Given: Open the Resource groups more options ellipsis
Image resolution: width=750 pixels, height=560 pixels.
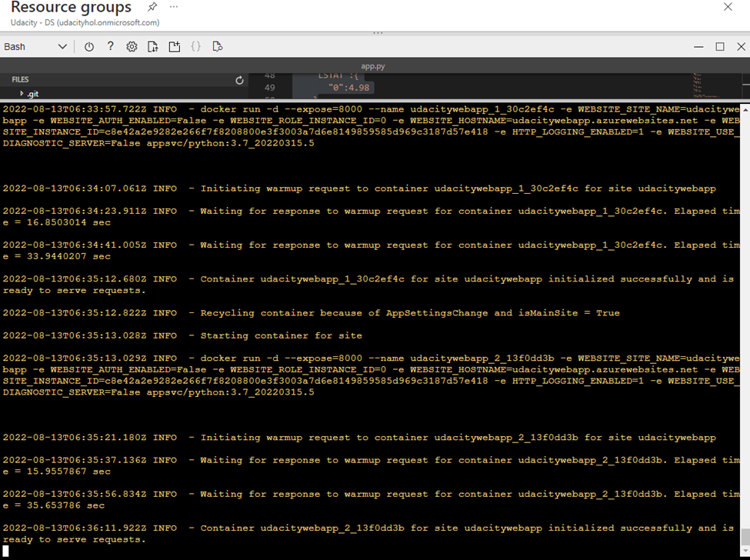Looking at the screenshot, I should tap(174, 7).
